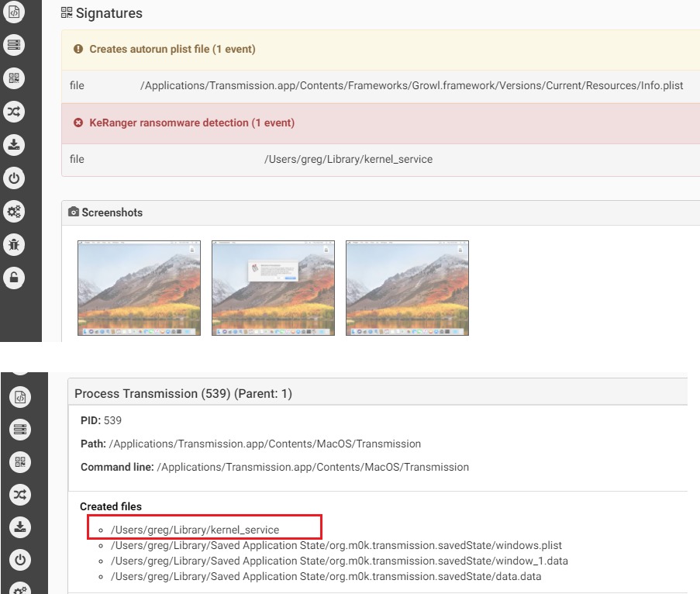Expand the KeRanger ransomware detection signature
This screenshot has width=700, height=594.
coord(381,123)
